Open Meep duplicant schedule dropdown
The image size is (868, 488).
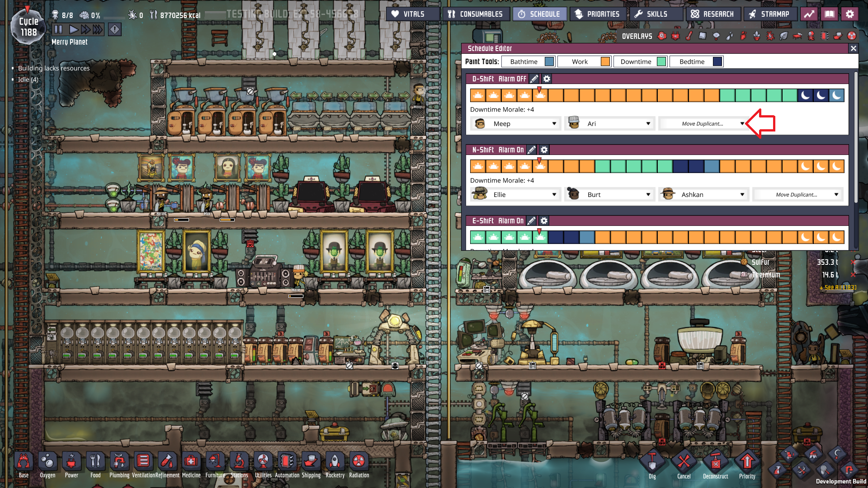[515, 124]
